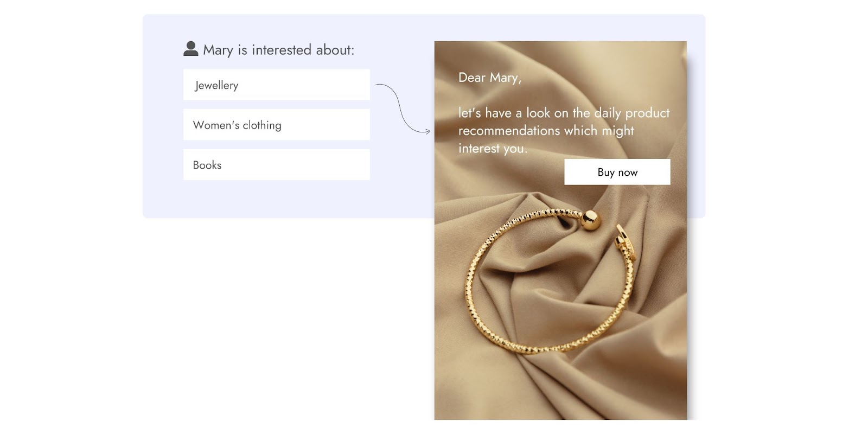Click the word Books in third box
The width and height of the screenshot is (868, 434).
pyautogui.click(x=207, y=165)
